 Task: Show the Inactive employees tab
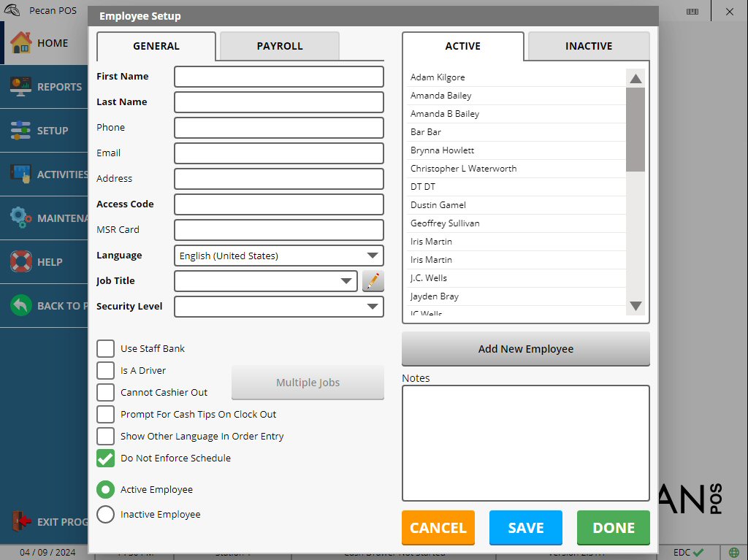589,46
